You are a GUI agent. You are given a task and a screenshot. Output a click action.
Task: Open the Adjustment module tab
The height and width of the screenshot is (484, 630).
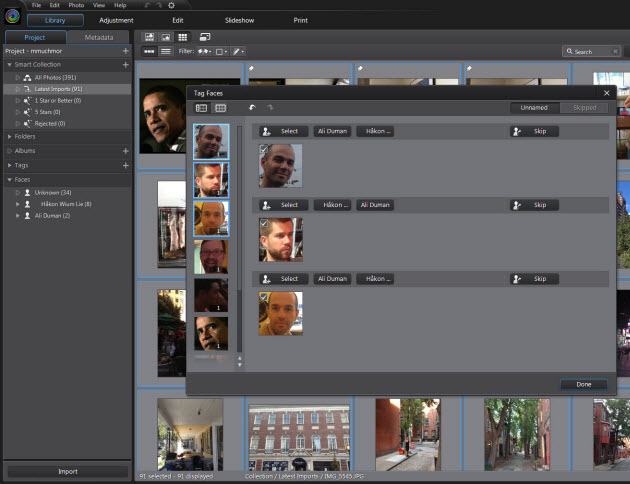[x=116, y=20]
